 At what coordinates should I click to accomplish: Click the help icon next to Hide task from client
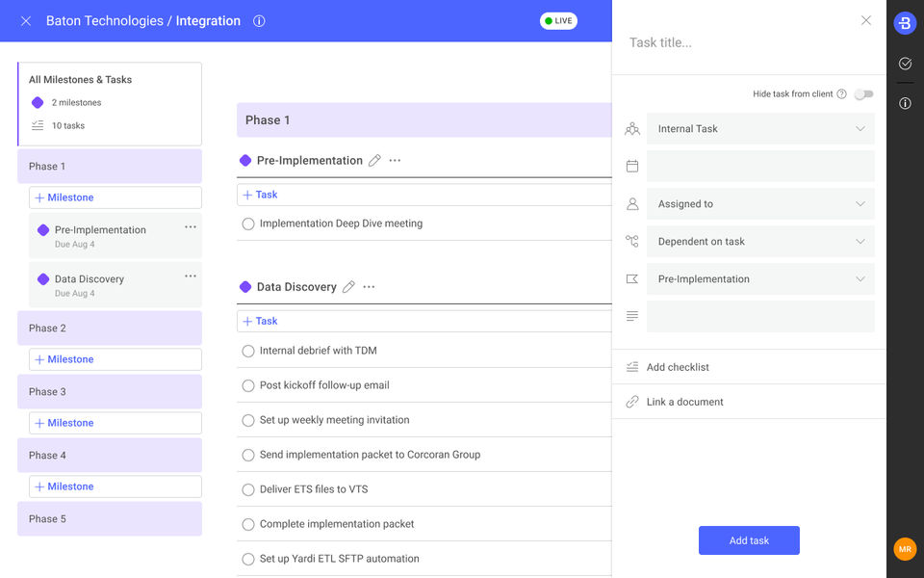point(841,93)
